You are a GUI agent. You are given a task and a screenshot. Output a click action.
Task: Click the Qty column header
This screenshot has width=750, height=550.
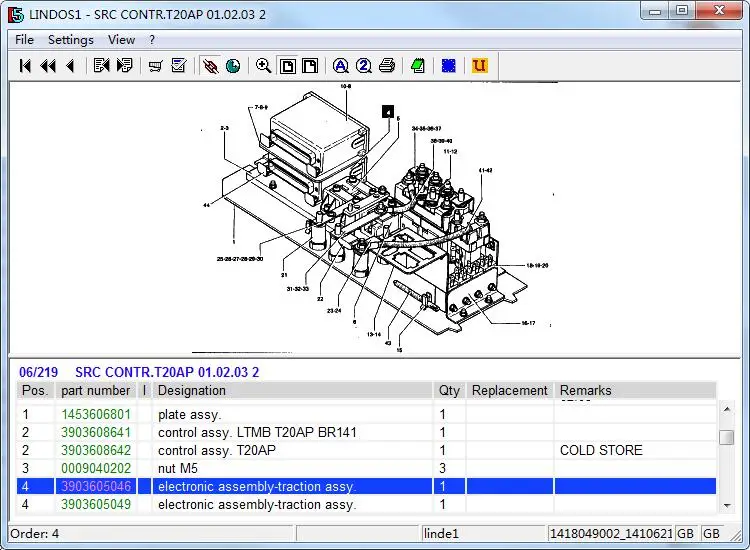point(449,390)
